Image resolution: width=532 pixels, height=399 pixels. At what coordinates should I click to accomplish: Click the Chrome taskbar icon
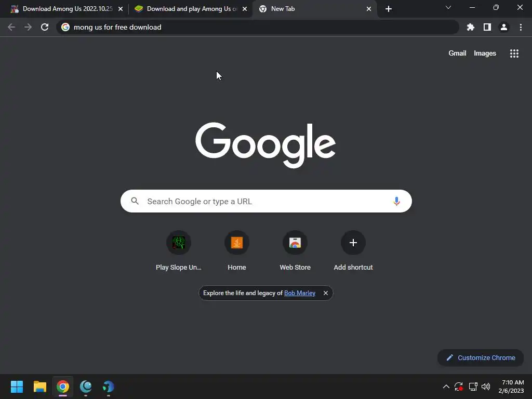(63, 387)
